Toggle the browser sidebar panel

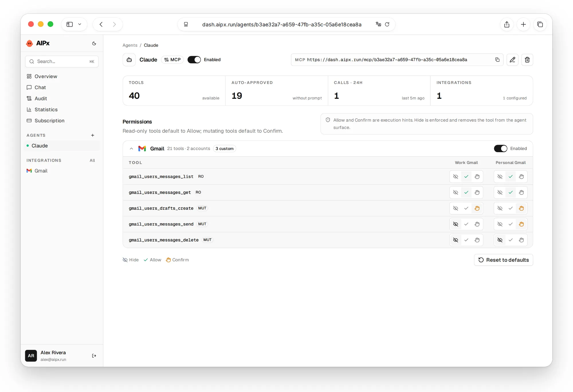(x=70, y=24)
